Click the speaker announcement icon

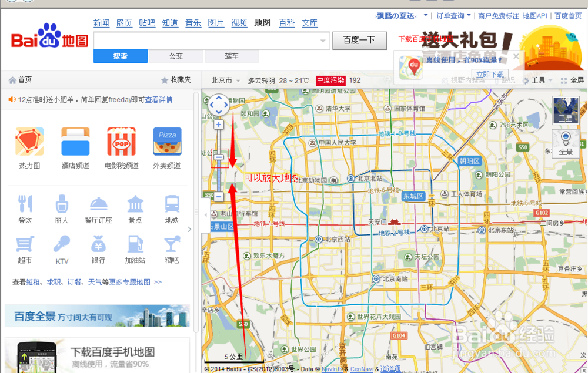coord(12,100)
